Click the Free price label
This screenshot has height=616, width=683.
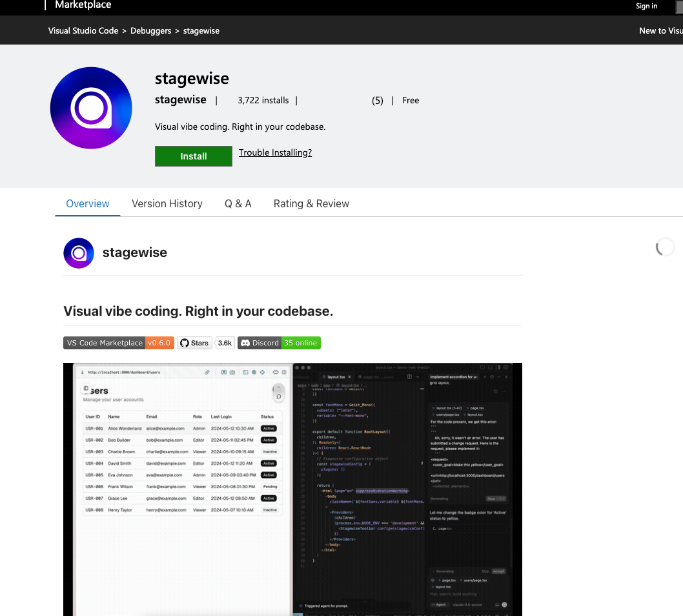pyautogui.click(x=411, y=101)
